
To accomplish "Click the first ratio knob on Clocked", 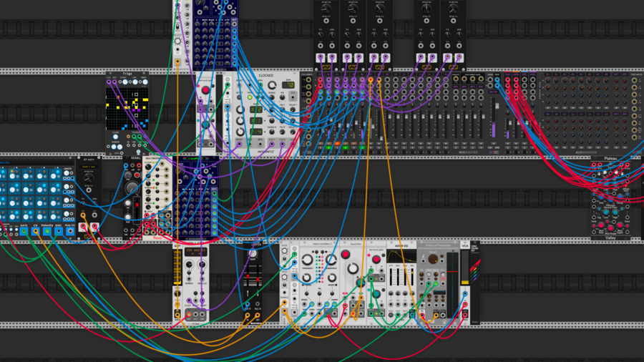I will [x=240, y=109].
